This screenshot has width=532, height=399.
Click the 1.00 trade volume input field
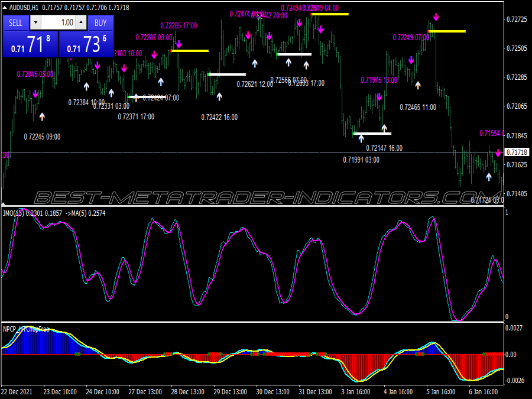[x=58, y=22]
